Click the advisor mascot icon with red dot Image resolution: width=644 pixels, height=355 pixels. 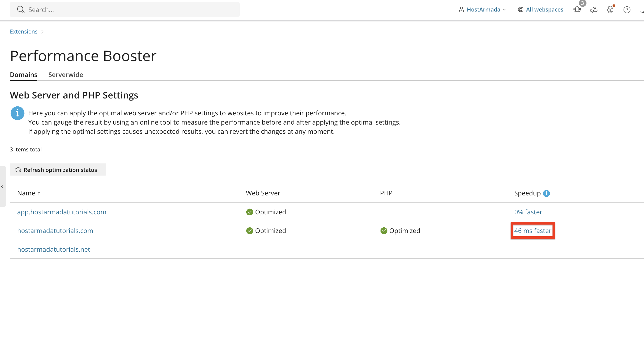tap(610, 10)
